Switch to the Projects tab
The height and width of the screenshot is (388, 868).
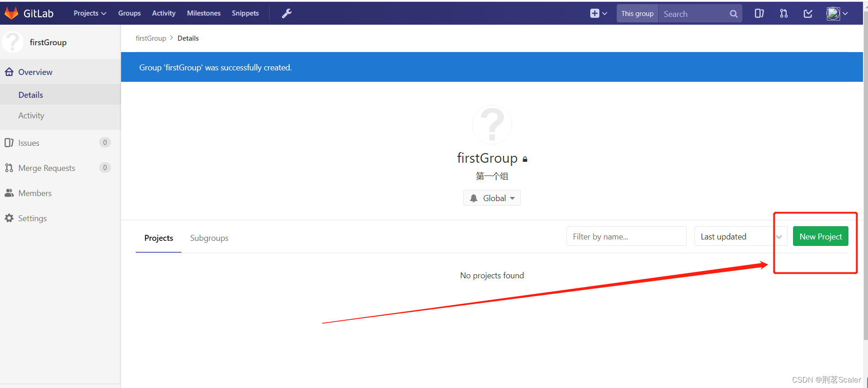[x=159, y=238]
